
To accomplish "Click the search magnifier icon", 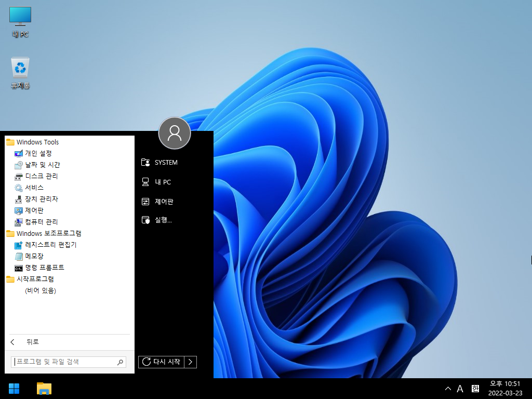I will click(x=120, y=362).
